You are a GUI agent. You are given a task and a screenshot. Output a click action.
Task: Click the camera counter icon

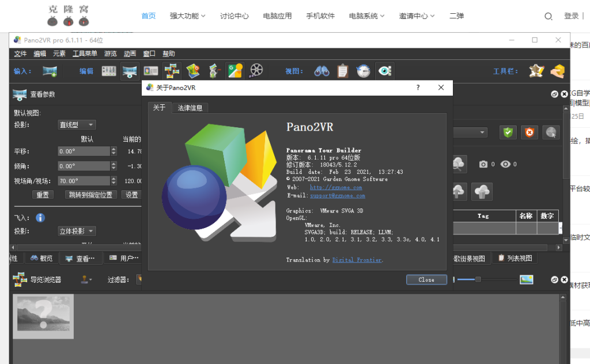tap(483, 164)
